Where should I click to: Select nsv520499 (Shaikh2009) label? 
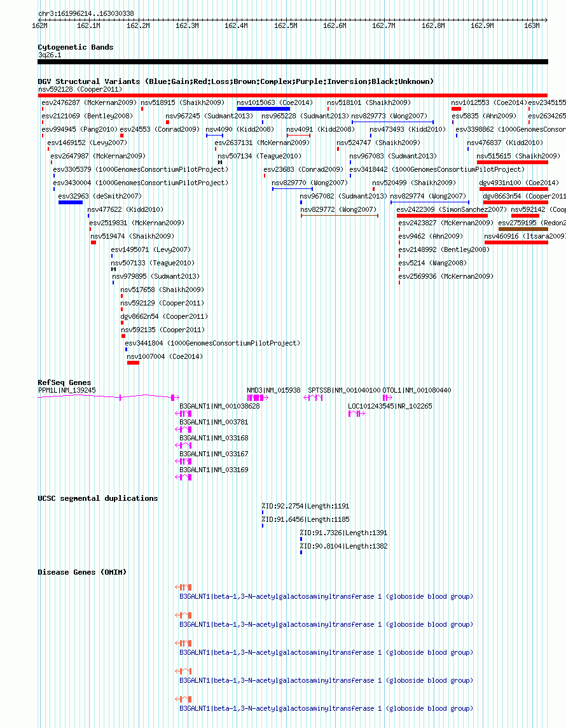point(414,183)
